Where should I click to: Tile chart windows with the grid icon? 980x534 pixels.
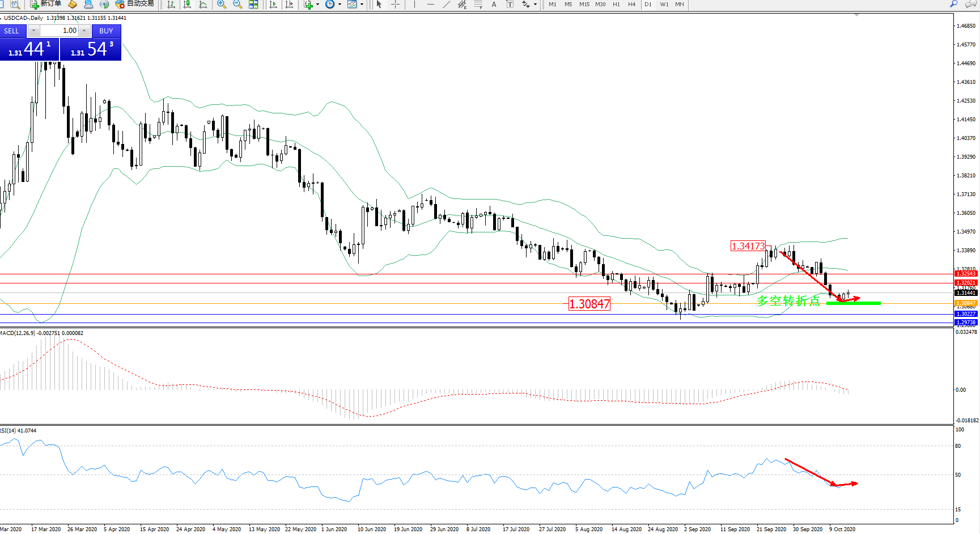tap(253, 5)
